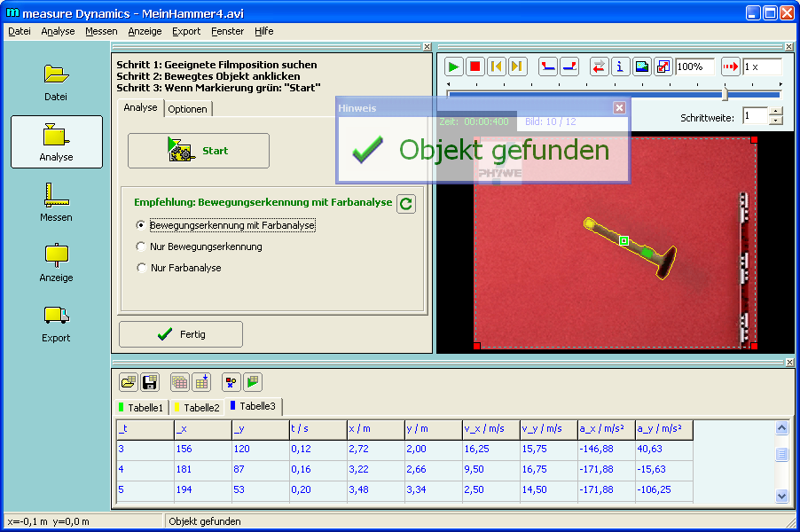Select Bewegungserkennung mit Farbanalyse option
This screenshot has height=532, width=800.
[141, 225]
